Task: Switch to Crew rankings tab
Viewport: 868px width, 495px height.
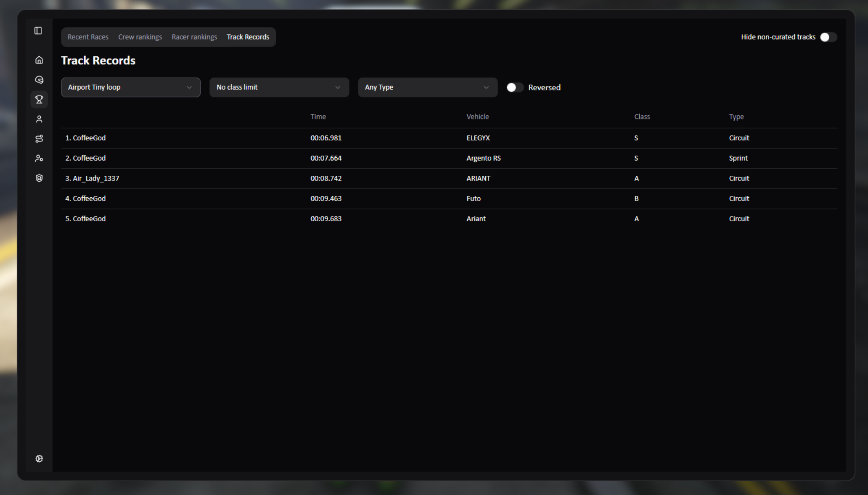Action: (x=140, y=37)
